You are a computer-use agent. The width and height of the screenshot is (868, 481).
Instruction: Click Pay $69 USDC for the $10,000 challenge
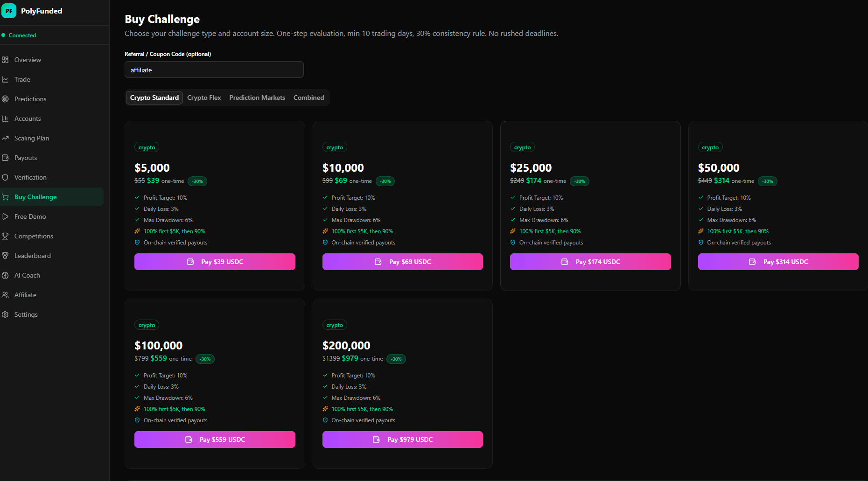coord(402,262)
